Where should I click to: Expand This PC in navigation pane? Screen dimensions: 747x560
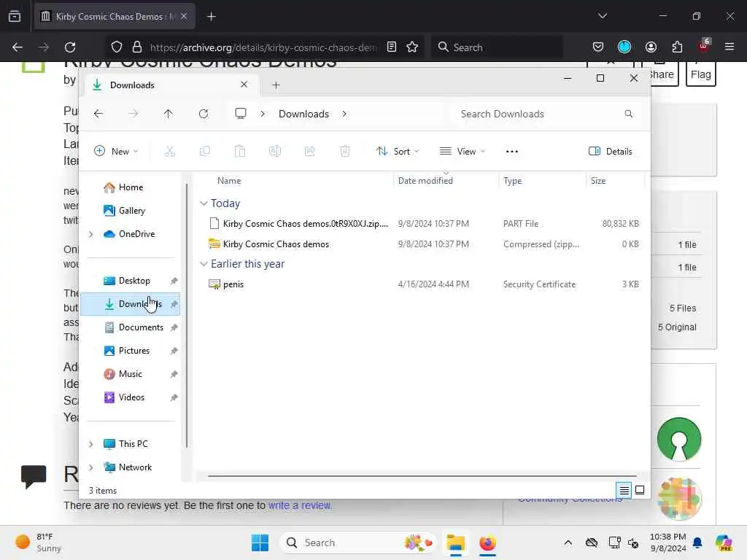click(91, 444)
